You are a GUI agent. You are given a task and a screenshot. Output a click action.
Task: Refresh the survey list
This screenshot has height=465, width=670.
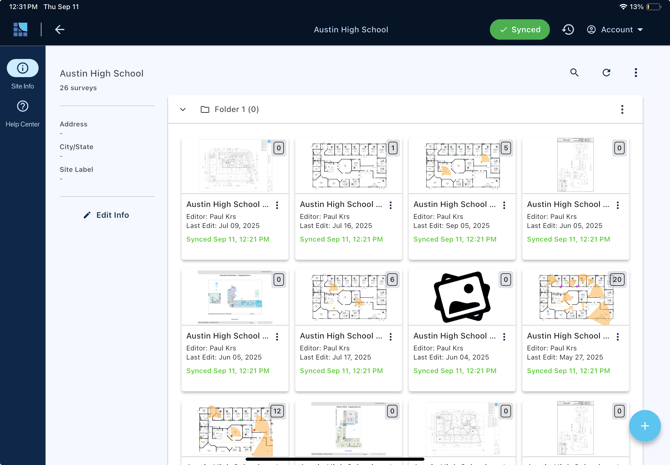(x=606, y=73)
